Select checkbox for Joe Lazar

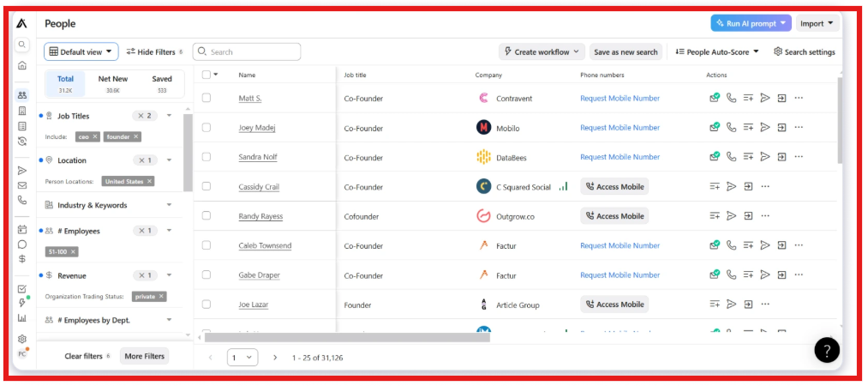coord(207,304)
